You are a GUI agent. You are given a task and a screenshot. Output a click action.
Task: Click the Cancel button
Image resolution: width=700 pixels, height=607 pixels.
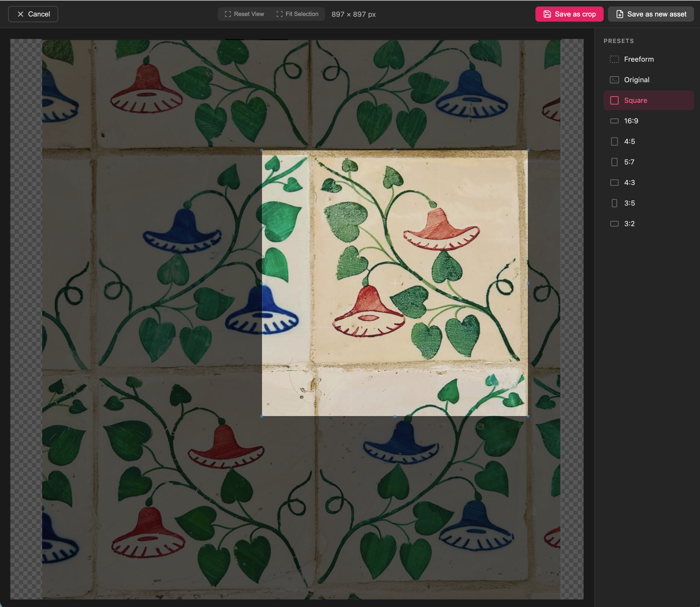(33, 14)
